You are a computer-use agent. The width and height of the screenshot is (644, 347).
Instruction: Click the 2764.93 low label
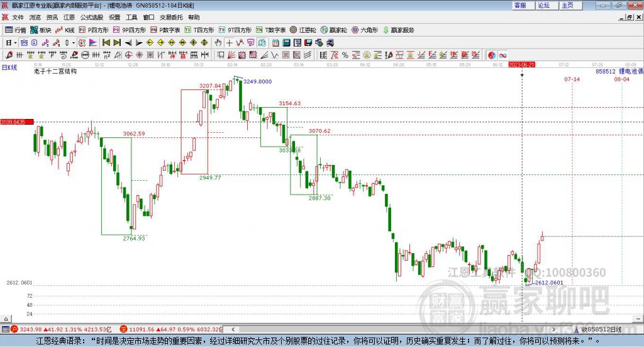134,238
